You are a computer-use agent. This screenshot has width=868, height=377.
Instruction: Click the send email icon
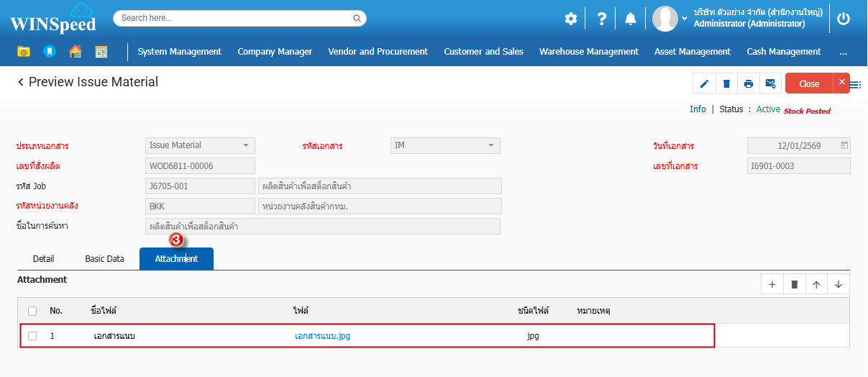point(770,83)
